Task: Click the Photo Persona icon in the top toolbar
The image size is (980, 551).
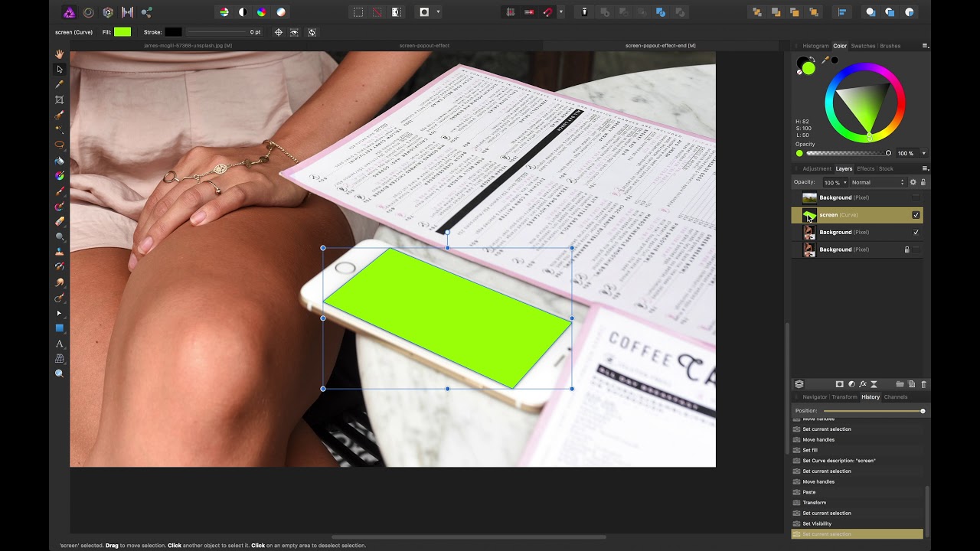Action: 69,12
